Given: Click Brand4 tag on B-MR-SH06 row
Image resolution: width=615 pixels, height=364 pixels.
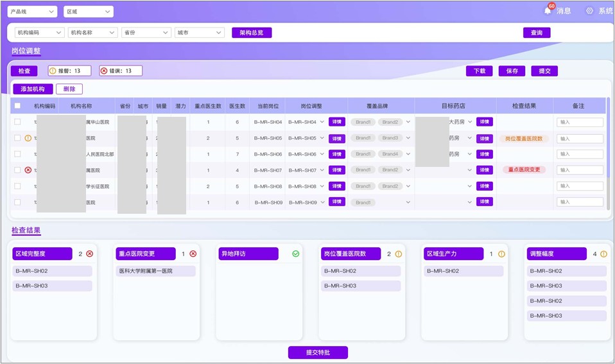Looking at the screenshot, I should (390, 154).
